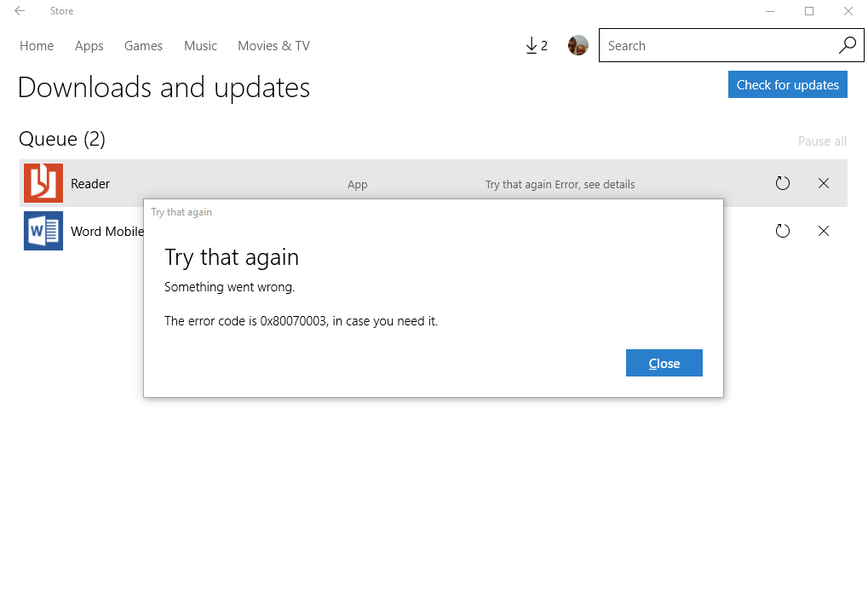Open the Games tab

pos(143,46)
